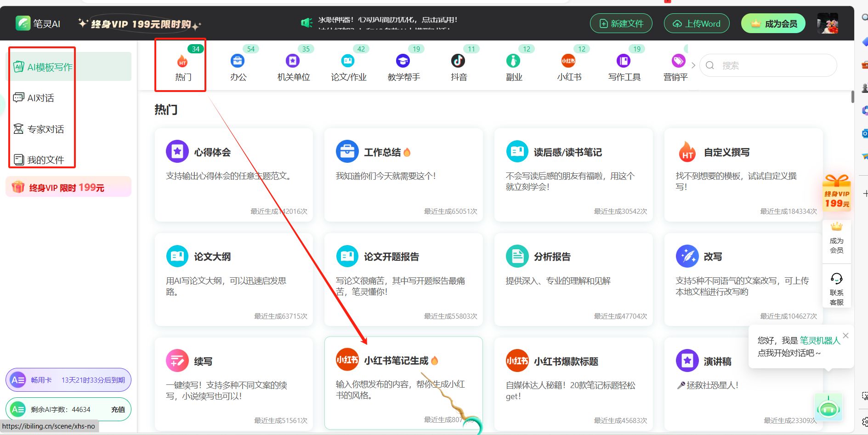Click the 笔灵机器人 link in popup
Viewport: 868px width, 435px height.
[820, 340]
